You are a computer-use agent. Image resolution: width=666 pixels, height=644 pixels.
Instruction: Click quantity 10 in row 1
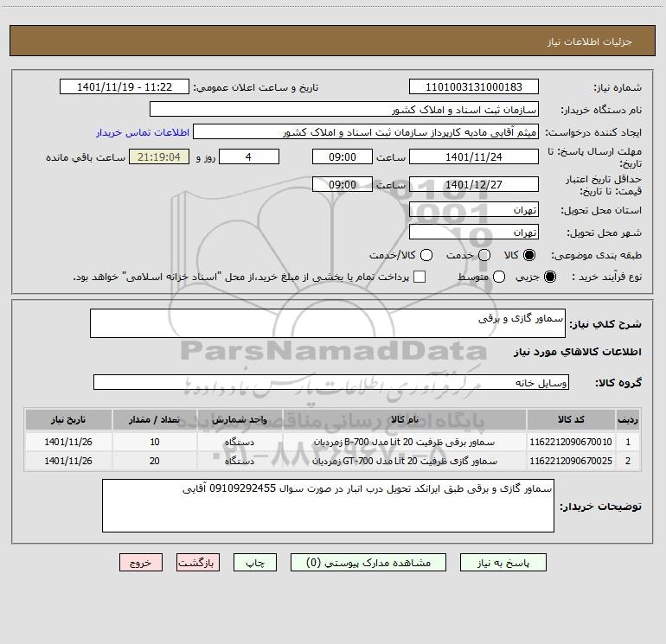coord(155,442)
